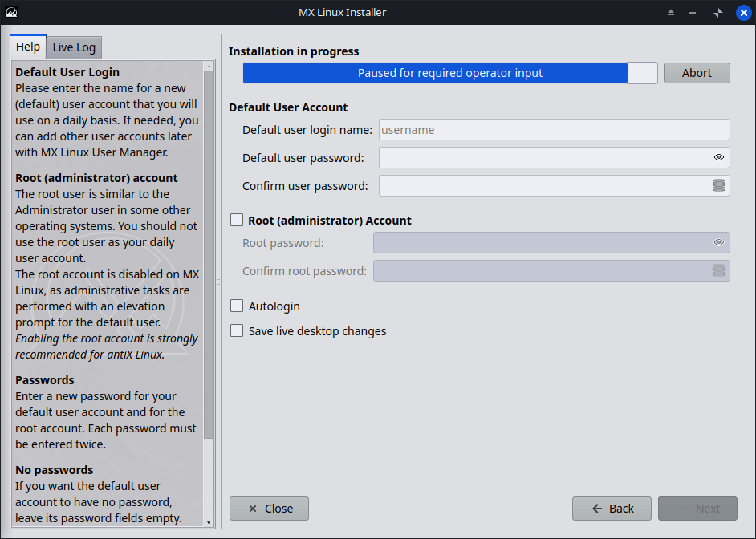Show the default user password with eye icon
Screen dimensions: 756x539
718,158
